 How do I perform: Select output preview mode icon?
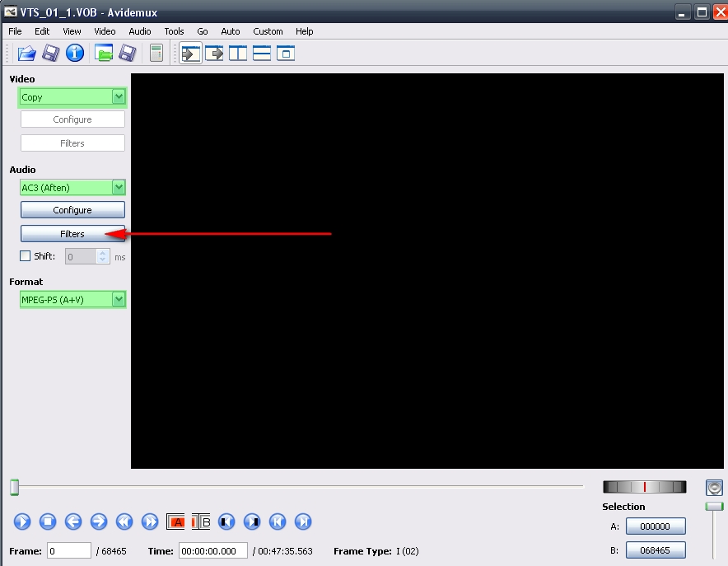[214, 54]
